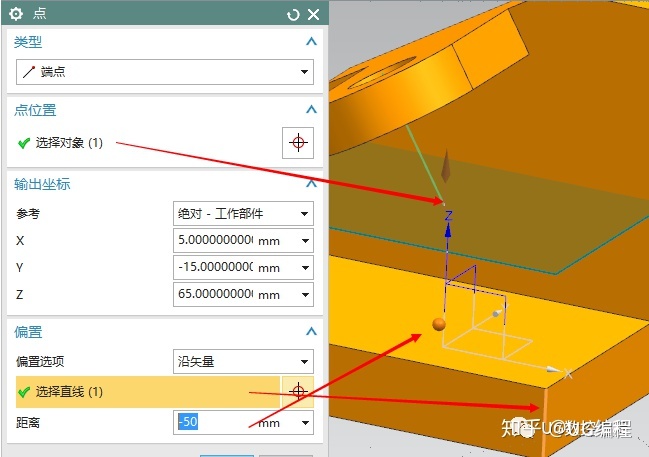Viewport: 649px width, 457px height.
Task: Click the orange point sphere in the viewport
Action: click(439, 324)
